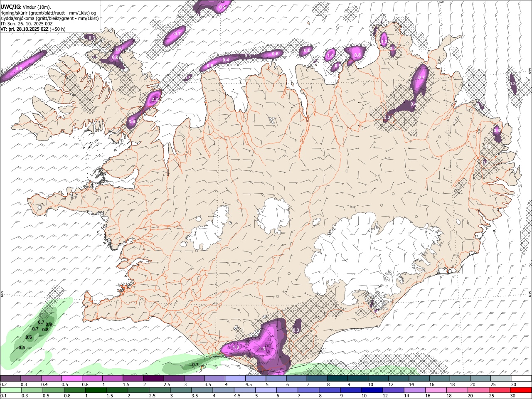The height and width of the screenshot is (399, 532).
Task: Choose the light lavender 4 mm snow scale swatch
Action: pyautogui.click(x=235, y=379)
